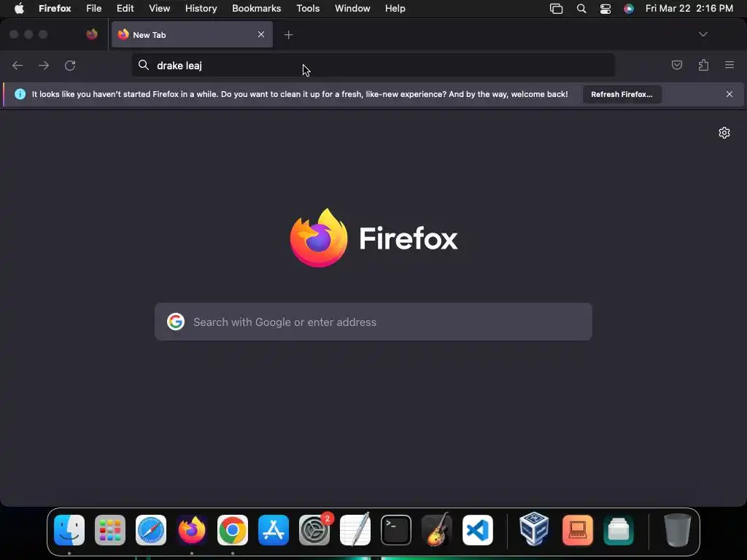Open Safari from the dock
Image resolution: width=747 pixels, height=560 pixels.
(x=151, y=530)
